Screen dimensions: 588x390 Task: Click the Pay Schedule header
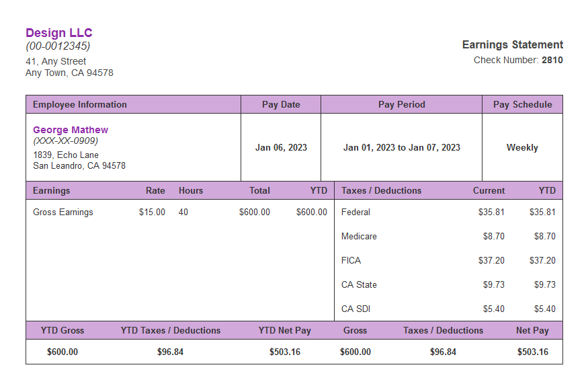pos(521,104)
